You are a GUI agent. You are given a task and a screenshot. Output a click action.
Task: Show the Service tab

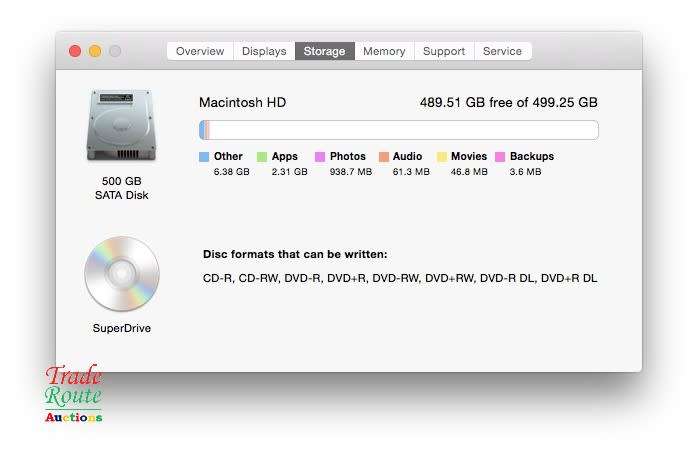point(503,51)
